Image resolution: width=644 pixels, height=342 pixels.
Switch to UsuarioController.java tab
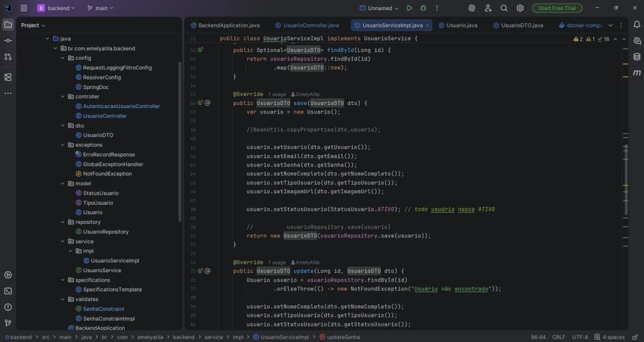(x=307, y=25)
